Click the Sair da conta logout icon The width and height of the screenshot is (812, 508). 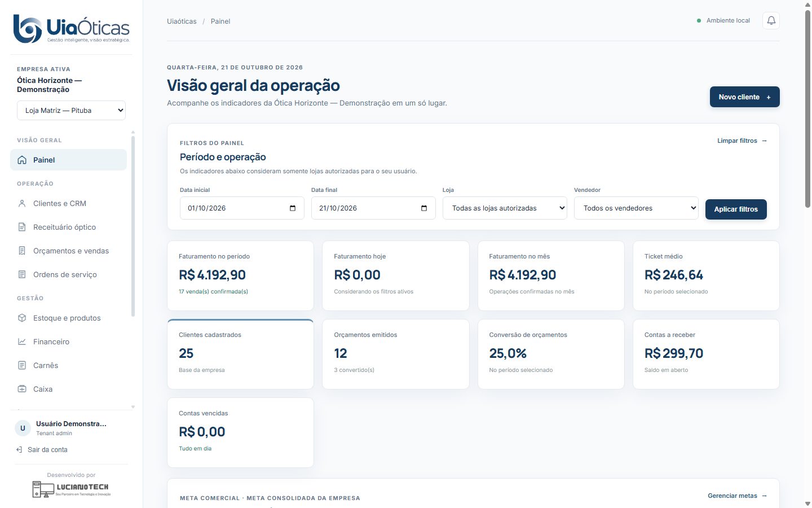coord(19,450)
